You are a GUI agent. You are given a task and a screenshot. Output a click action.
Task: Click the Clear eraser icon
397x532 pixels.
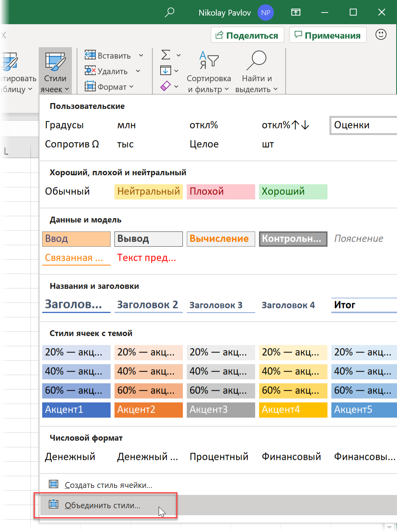point(166,86)
